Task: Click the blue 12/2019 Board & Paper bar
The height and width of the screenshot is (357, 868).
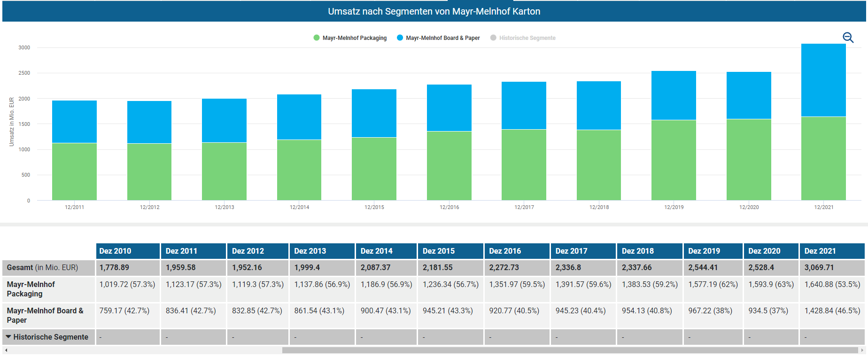Action: [674, 95]
